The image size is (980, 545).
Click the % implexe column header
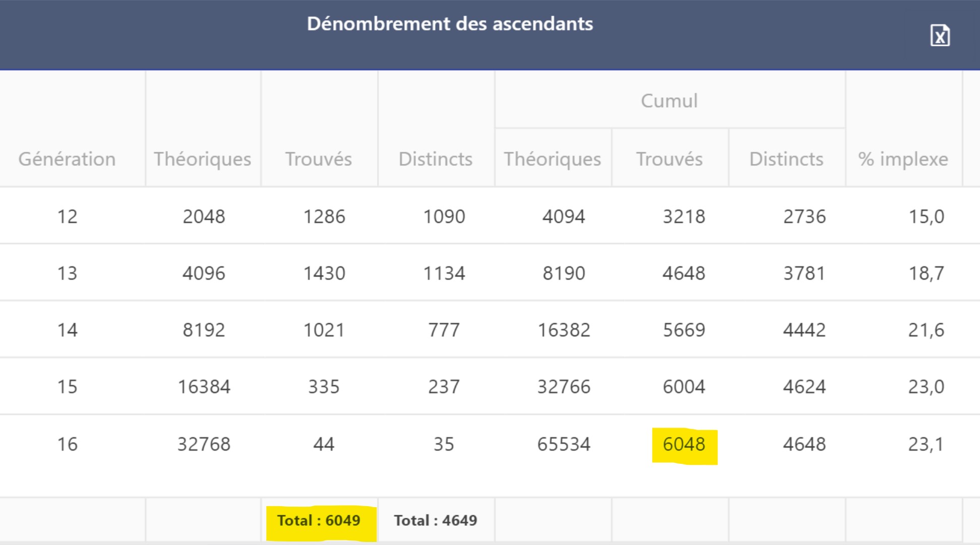tap(903, 159)
